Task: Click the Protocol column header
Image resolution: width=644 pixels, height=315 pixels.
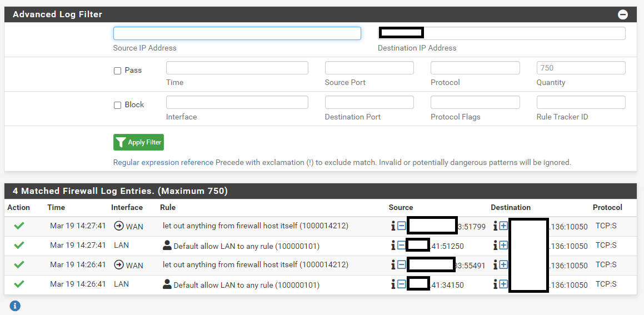Action: [x=607, y=207]
